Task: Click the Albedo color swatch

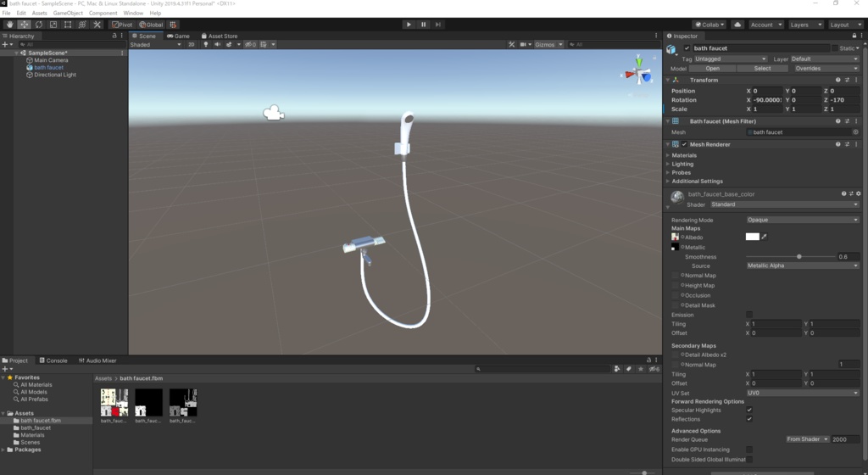Action: point(753,237)
